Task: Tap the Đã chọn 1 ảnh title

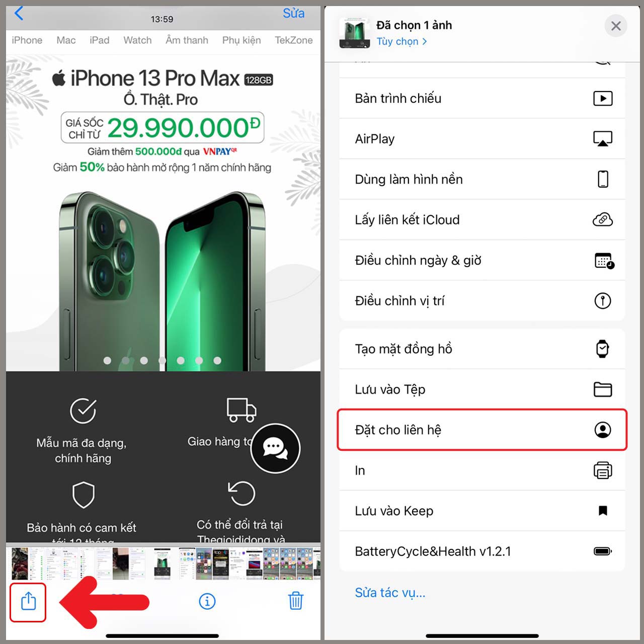Action: (414, 25)
